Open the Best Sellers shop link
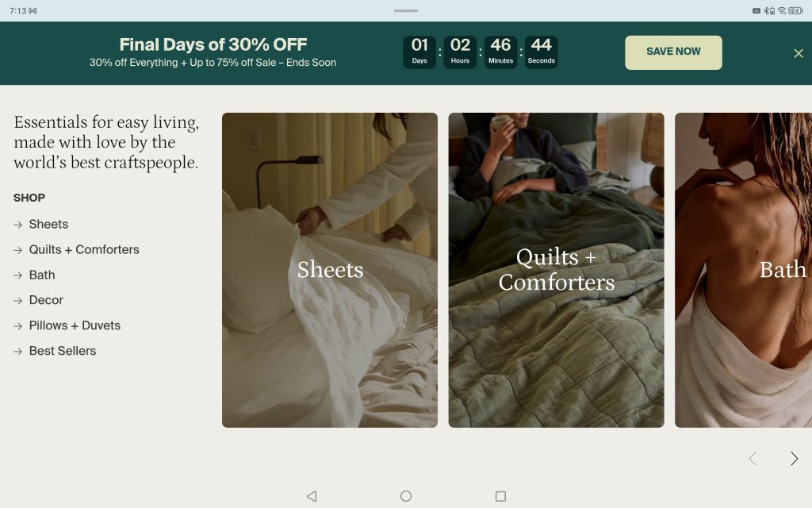Screen dimensions: 812x508 (63, 351)
